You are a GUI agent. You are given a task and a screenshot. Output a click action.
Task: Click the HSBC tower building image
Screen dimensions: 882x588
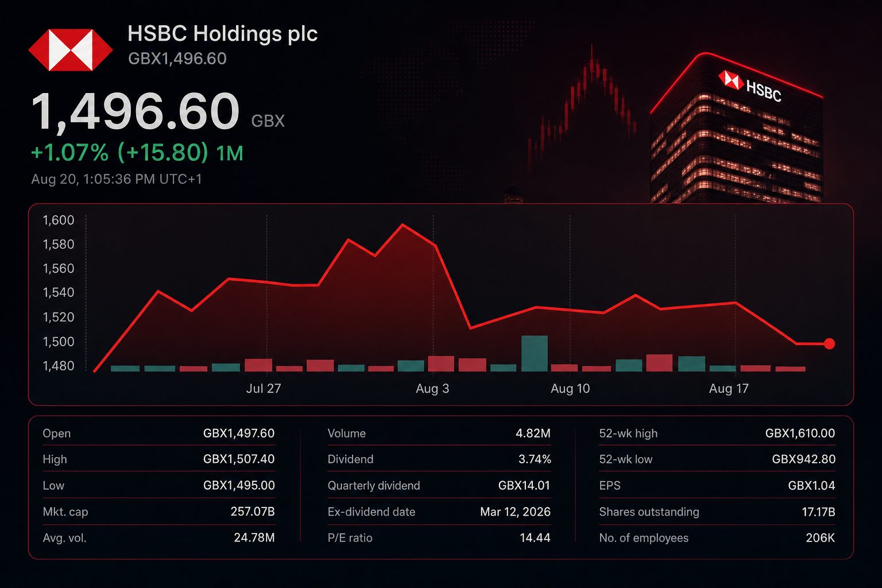736,127
